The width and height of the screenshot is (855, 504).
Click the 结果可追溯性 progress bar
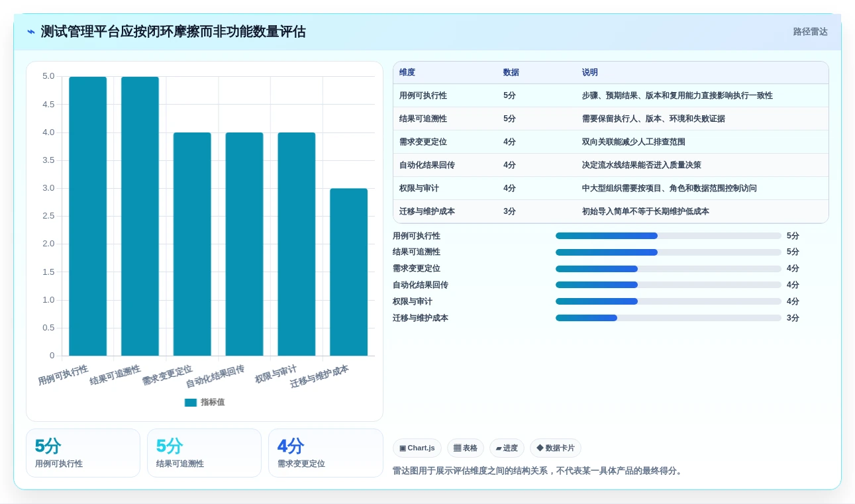pos(668,252)
